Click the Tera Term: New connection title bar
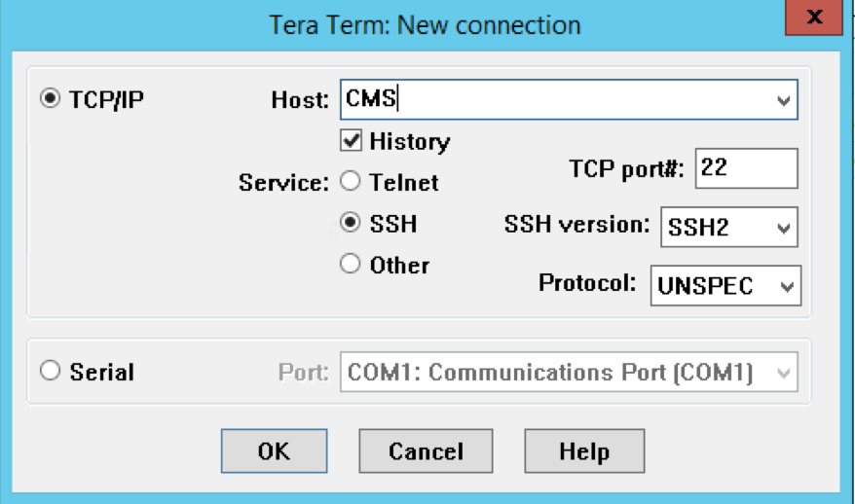 tap(425, 25)
